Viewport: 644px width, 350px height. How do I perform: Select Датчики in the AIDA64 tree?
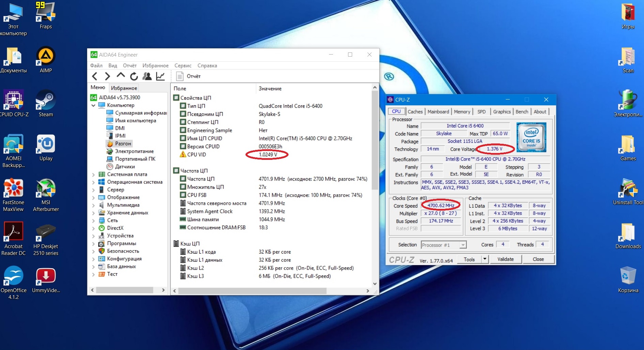[125, 167]
